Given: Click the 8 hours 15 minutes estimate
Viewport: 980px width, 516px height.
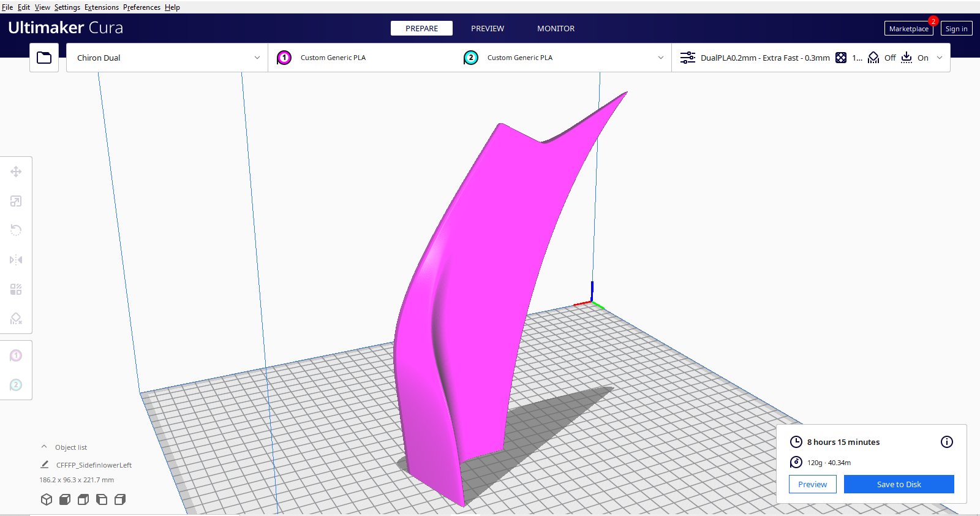Looking at the screenshot, I should click(843, 442).
